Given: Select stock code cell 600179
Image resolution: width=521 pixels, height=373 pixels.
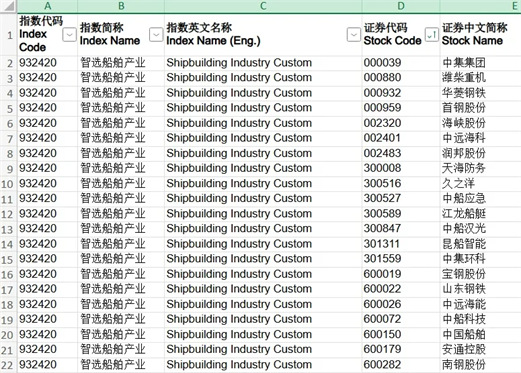Looking at the screenshot, I should coord(401,350).
